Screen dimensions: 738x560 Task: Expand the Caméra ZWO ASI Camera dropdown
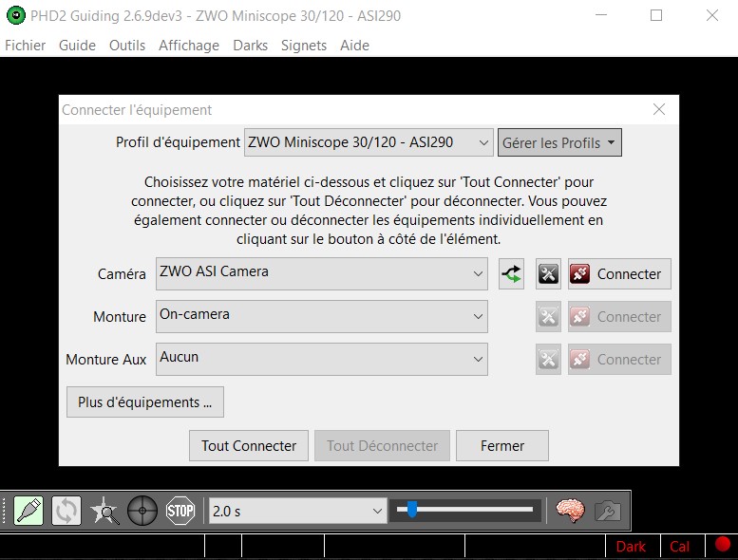[x=322, y=273]
